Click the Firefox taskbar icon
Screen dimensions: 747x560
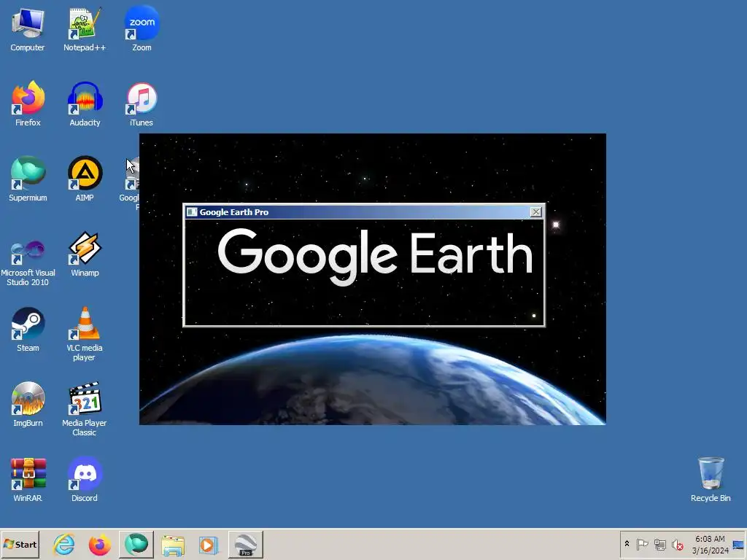(x=99, y=544)
